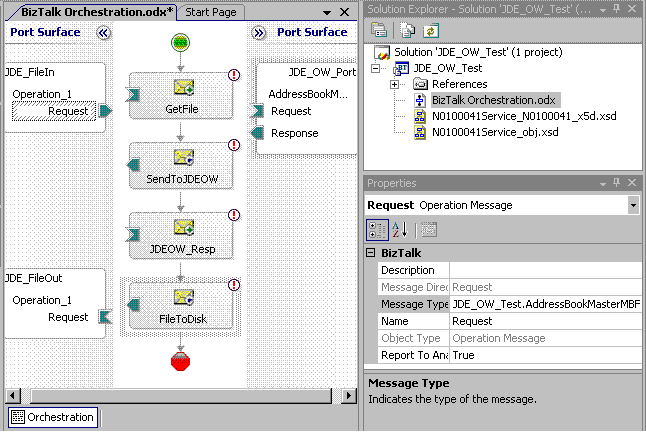
Task: Click the JDE_FileIn Request port arrow connector
Action: click(105, 111)
